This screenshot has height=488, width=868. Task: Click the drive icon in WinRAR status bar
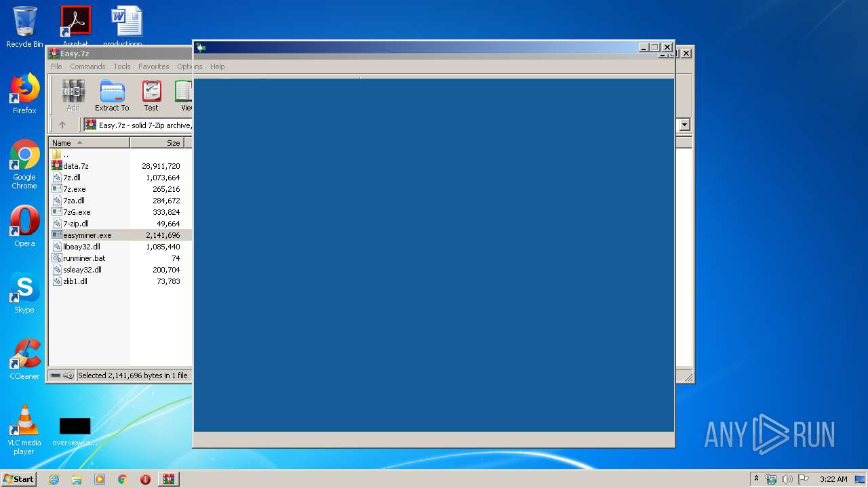(56, 375)
